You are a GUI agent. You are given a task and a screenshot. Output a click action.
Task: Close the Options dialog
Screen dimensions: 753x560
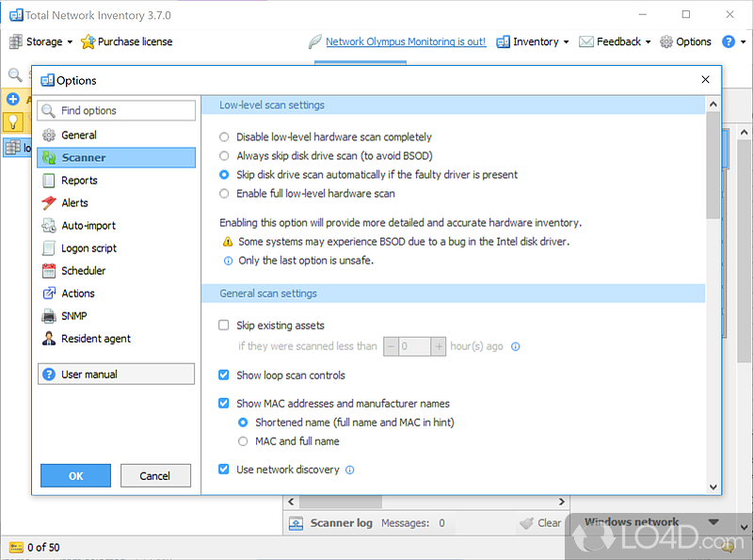pyautogui.click(x=705, y=80)
